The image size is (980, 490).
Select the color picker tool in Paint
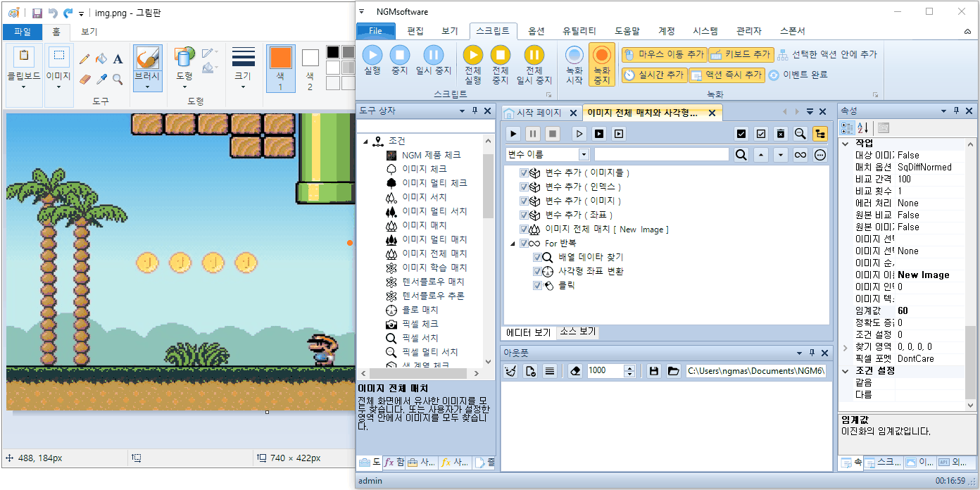[101, 79]
